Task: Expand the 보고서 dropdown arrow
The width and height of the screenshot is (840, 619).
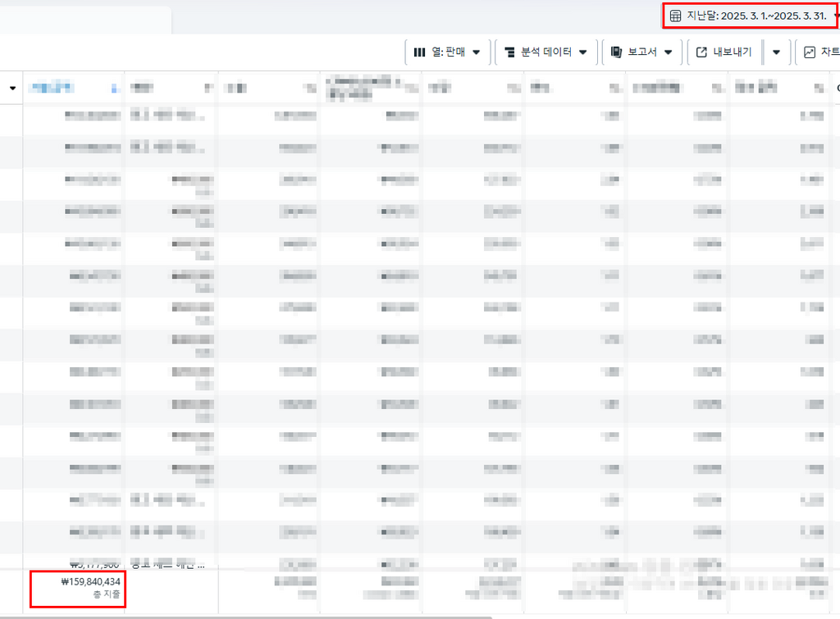Action: point(669,52)
